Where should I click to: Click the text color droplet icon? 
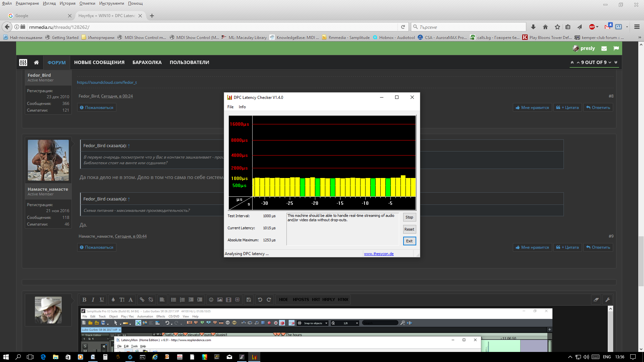(113, 300)
